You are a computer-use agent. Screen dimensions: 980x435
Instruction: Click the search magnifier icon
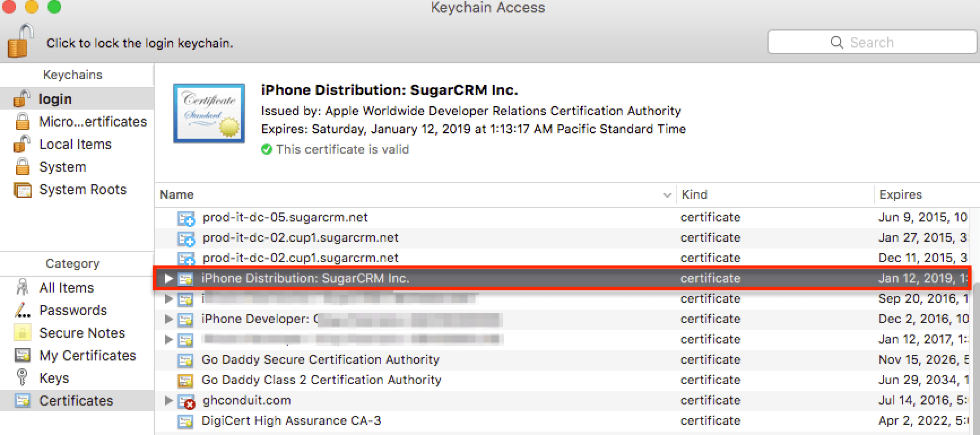pos(836,42)
